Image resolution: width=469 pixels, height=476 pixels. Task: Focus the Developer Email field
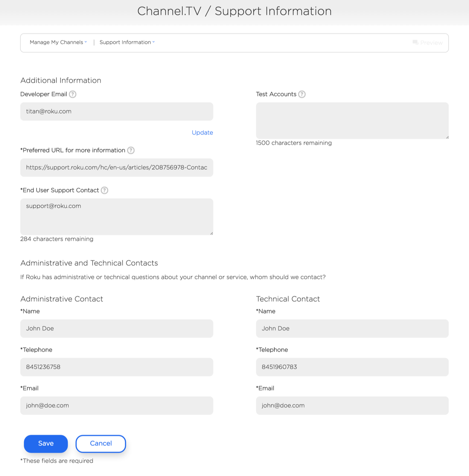coord(116,111)
